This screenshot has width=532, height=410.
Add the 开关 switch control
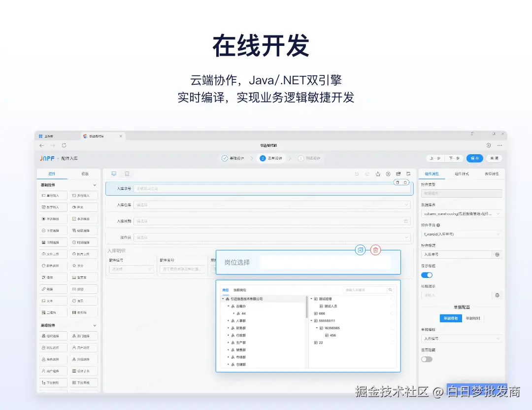coord(84,207)
